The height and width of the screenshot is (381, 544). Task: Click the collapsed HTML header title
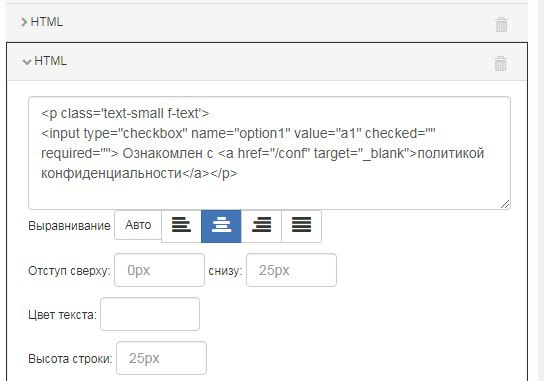(x=46, y=22)
